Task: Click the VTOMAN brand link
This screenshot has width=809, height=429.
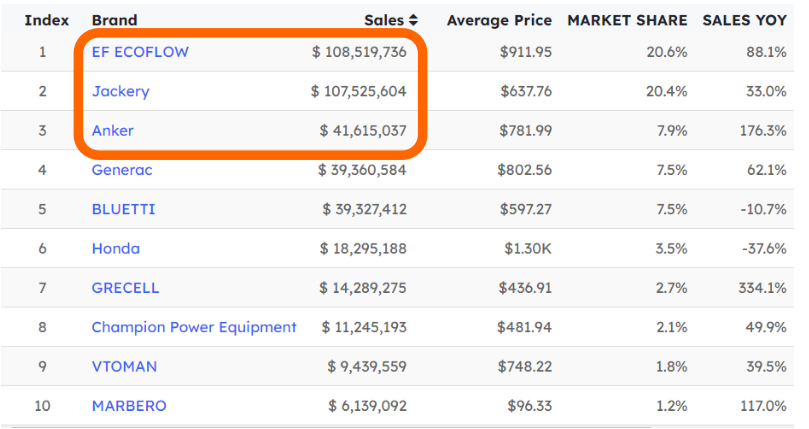Action: tap(124, 367)
